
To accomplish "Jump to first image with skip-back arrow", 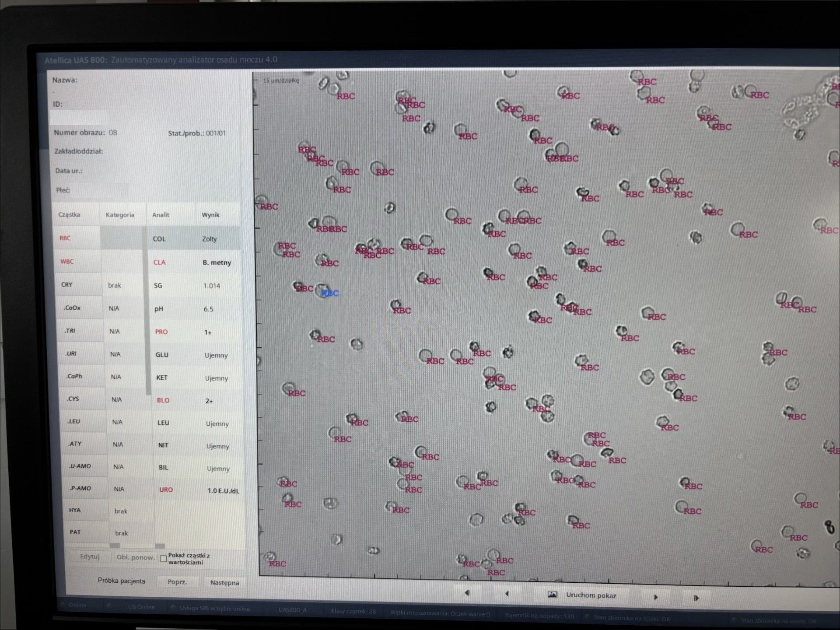I will click(x=467, y=593).
